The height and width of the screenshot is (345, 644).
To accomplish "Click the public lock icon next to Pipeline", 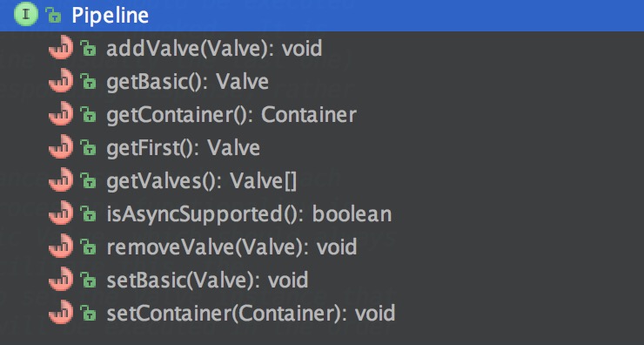I will pos(53,15).
